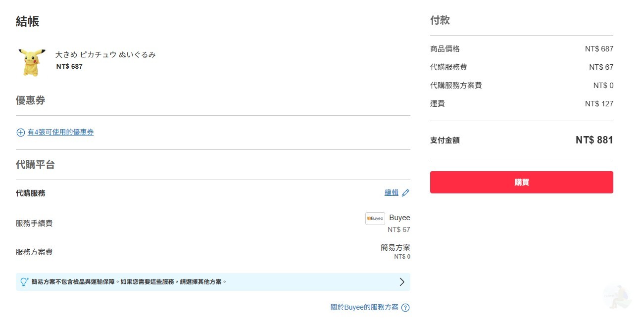Click the 付款 heading
This screenshot has width=644, height=320.
click(440, 20)
